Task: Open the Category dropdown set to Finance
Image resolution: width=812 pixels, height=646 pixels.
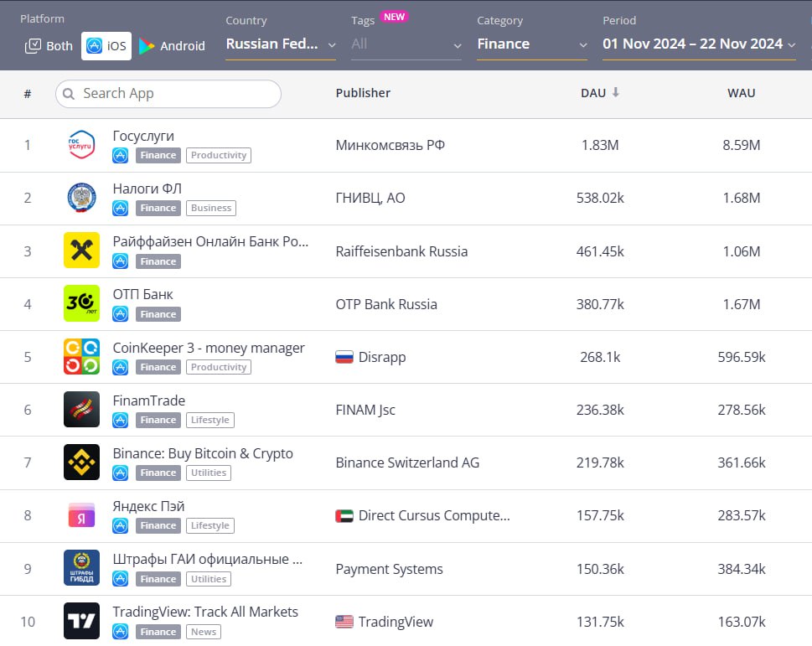Action: click(532, 44)
